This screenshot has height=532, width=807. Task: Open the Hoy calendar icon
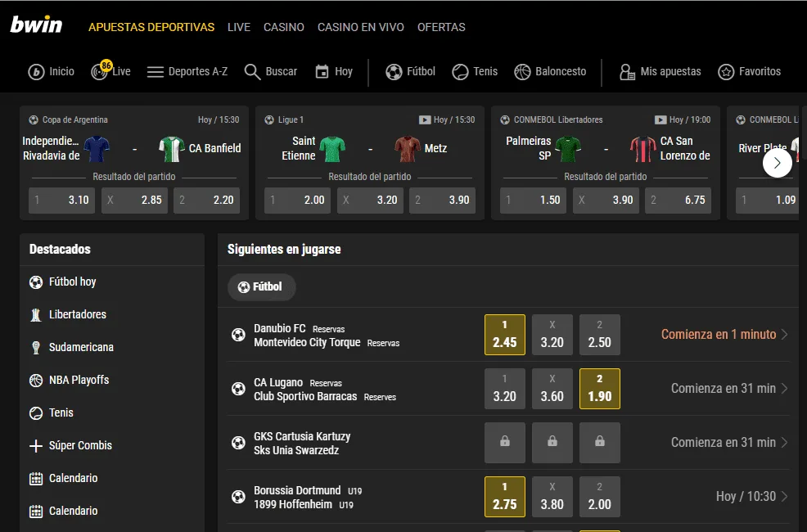(x=322, y=71)
